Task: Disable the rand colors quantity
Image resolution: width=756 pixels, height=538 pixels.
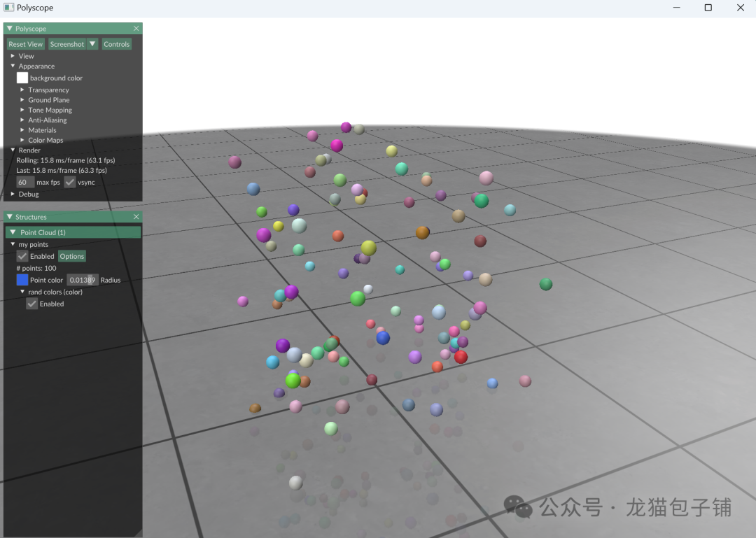Action: pos(31,304)
